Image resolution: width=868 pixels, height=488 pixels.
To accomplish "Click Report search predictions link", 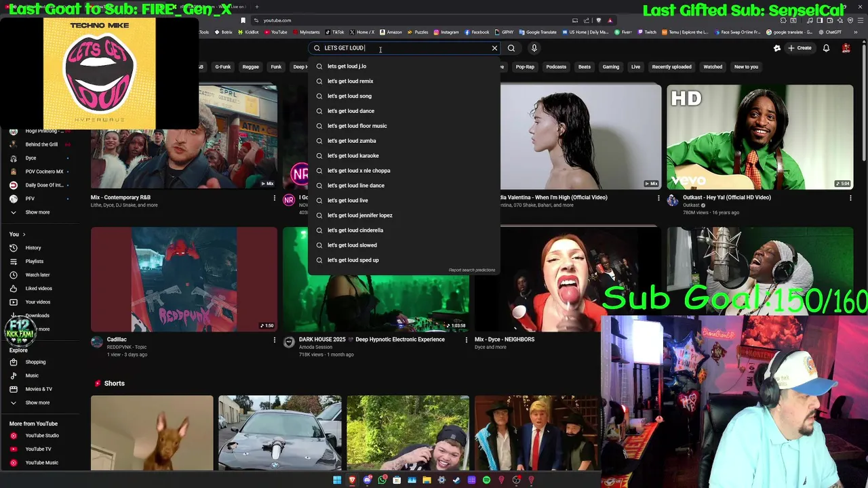I will 472,270.
